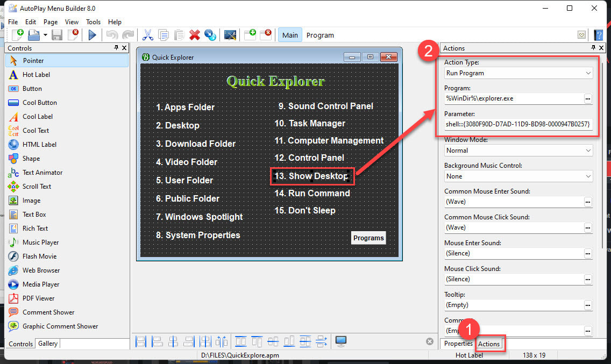Browse the Mouse Click Sound file
Viewport: 611px width, 364px height.
coord(588,279)
